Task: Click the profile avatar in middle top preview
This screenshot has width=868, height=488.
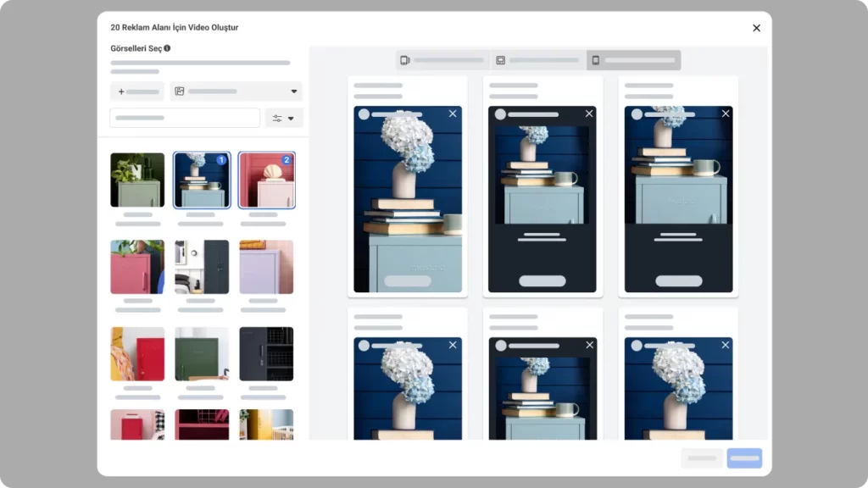Action: click(500, 114)
